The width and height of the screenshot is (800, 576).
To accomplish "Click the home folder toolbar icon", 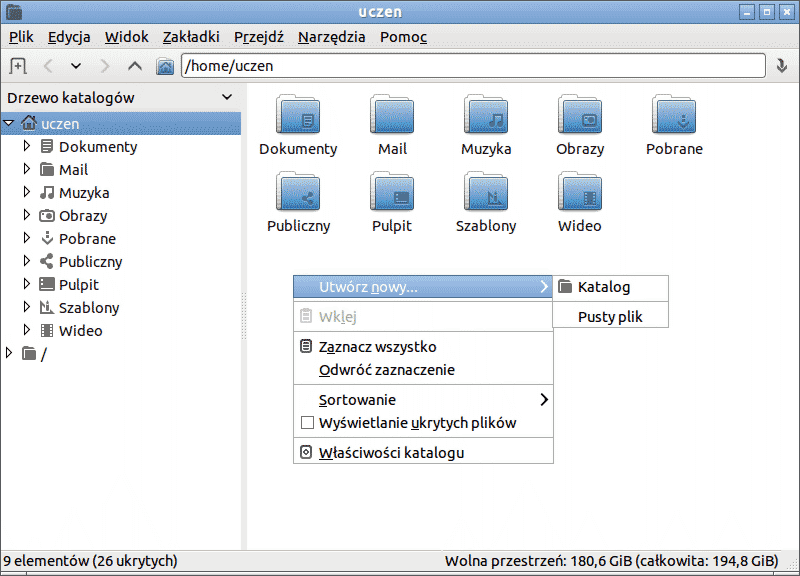I will click(165, 66).
